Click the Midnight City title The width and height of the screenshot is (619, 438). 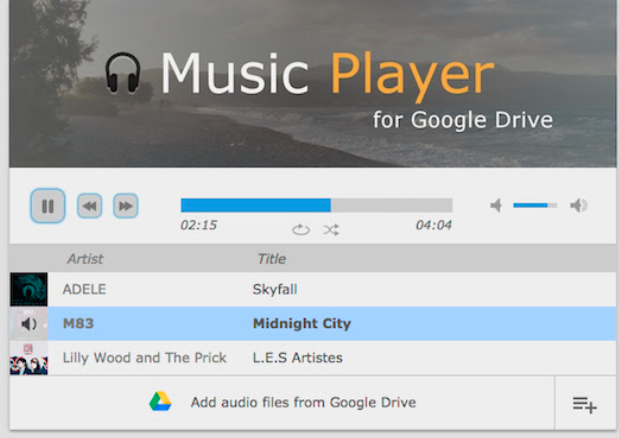[302, 324]
